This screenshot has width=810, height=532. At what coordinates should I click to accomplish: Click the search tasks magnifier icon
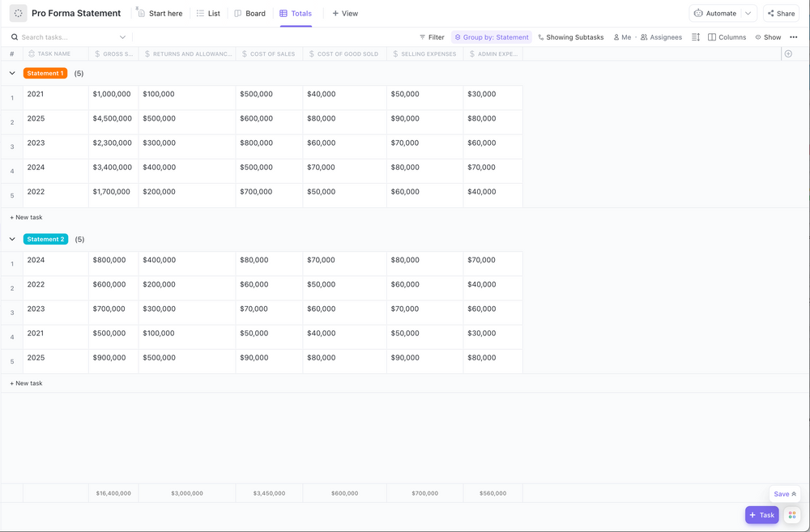coord(14,36)
